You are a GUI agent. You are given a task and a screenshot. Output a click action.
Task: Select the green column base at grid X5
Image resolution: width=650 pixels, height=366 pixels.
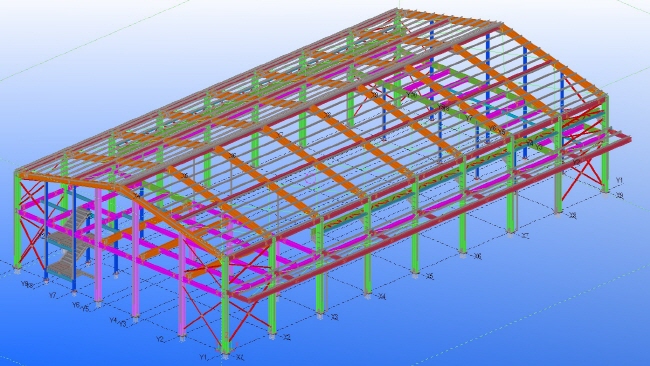pyautogui.click(x=415, y=272)
